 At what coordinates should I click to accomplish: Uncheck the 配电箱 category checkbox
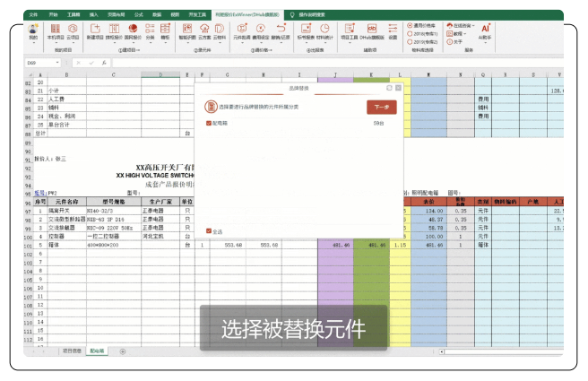click(x=209, y=123)
